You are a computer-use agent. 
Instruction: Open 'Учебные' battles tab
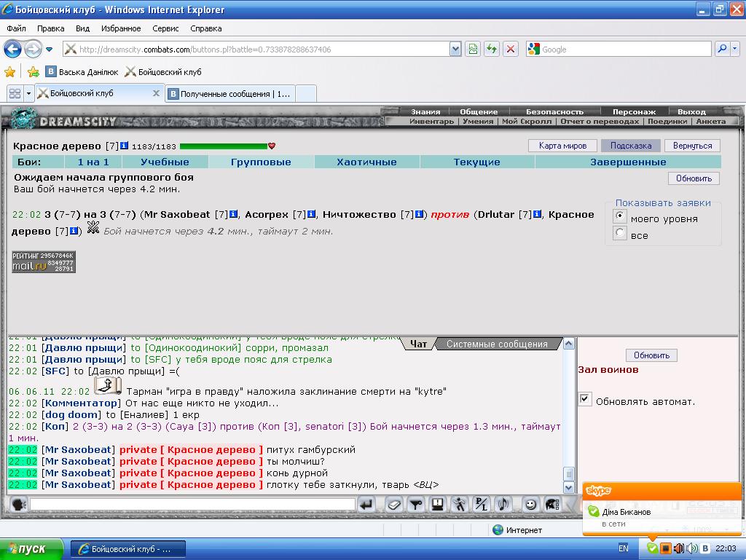click(x=165, y=162)
